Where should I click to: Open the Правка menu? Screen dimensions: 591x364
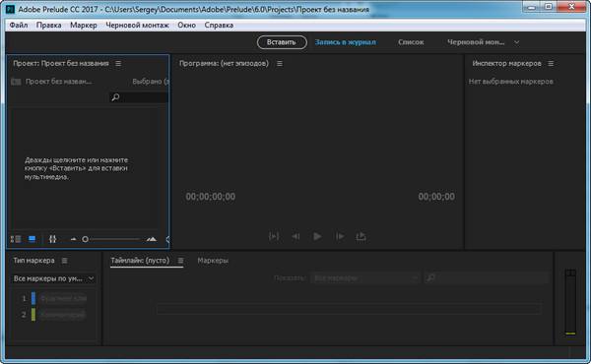point(48,26)
